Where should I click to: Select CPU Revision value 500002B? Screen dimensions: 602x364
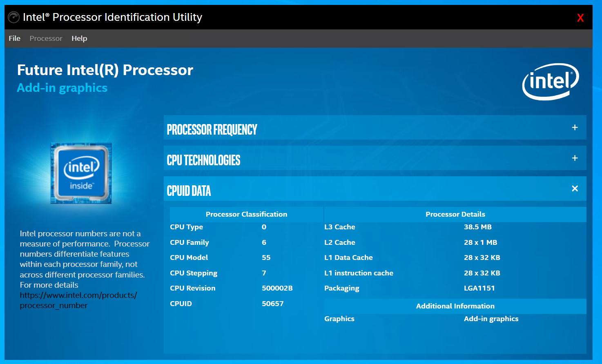(x=277, y=288)
